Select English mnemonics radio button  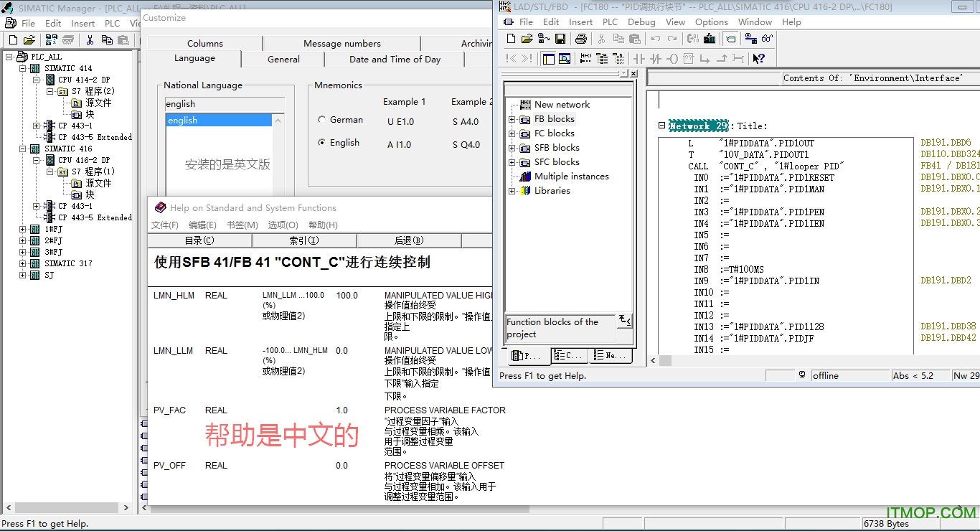tap(321, 143)
